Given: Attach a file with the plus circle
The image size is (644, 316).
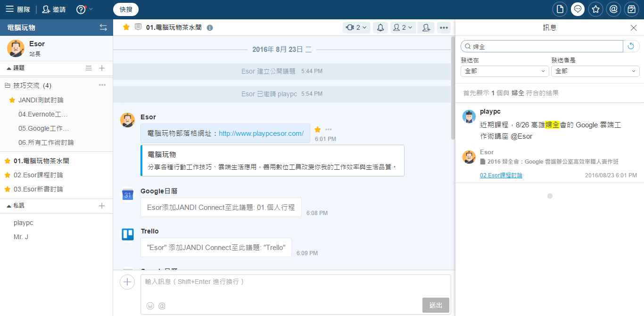Looking at the screenshot, I should point(127,282).
